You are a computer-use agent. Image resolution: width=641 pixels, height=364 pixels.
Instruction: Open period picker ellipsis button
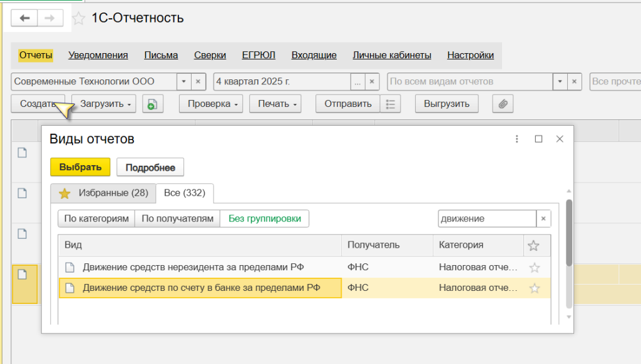click(x=357, y=81)
